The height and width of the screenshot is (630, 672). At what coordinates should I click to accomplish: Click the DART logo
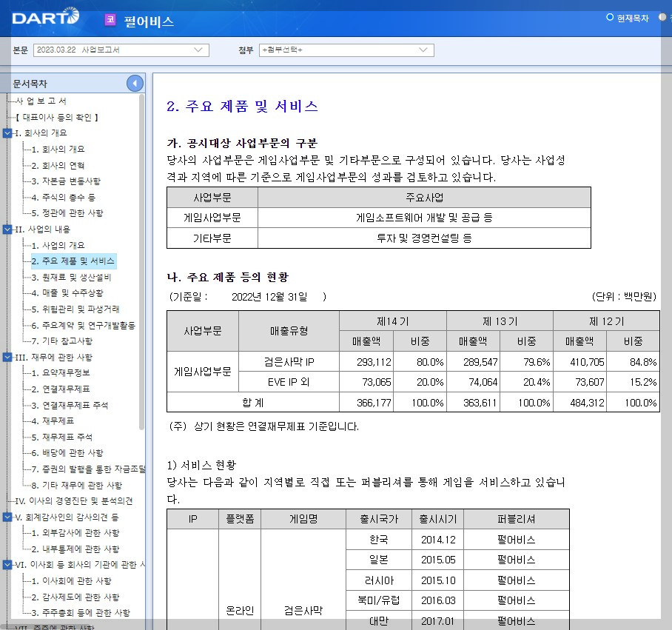click(45, 17)
